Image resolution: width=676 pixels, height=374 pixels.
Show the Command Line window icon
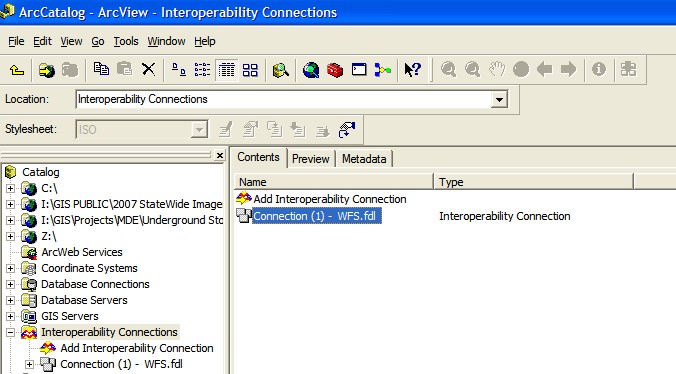[359, 69]
